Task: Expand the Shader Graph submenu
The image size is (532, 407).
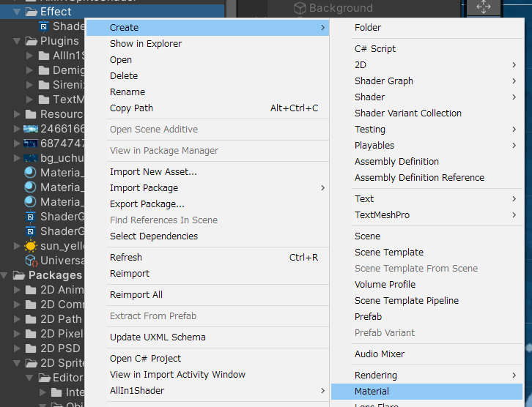Action: tap(426, 81)
